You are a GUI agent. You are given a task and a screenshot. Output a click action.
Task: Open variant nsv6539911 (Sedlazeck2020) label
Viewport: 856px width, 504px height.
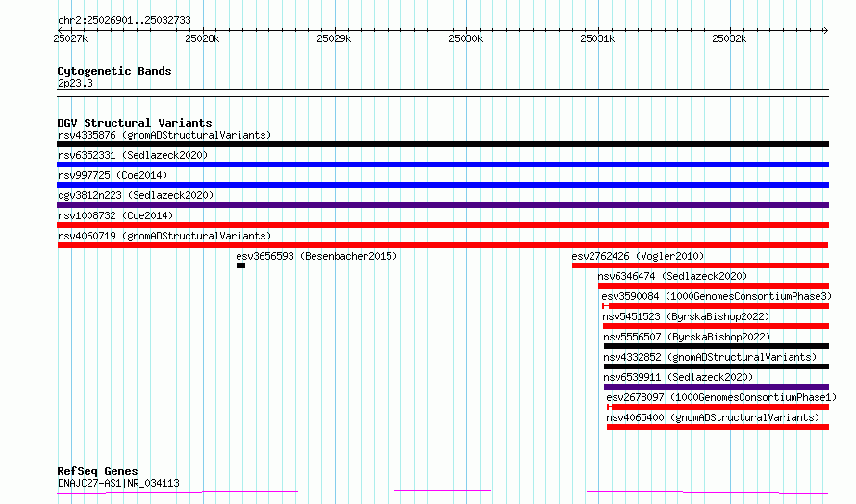click(x=678, y=377)
